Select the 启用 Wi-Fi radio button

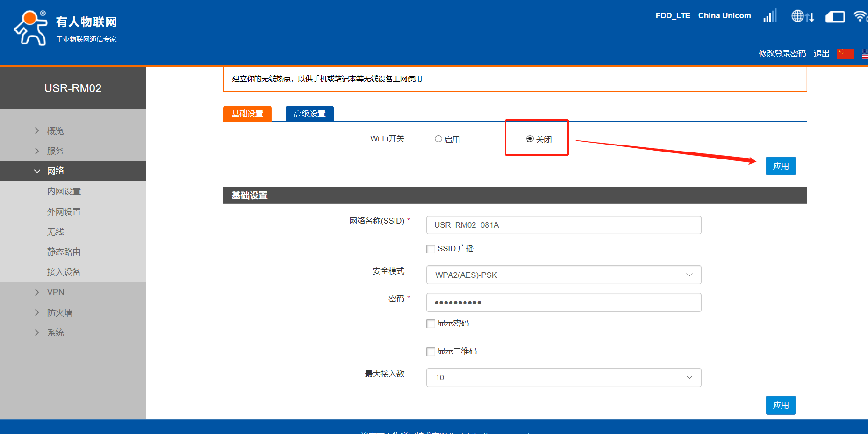click(438, 139)
